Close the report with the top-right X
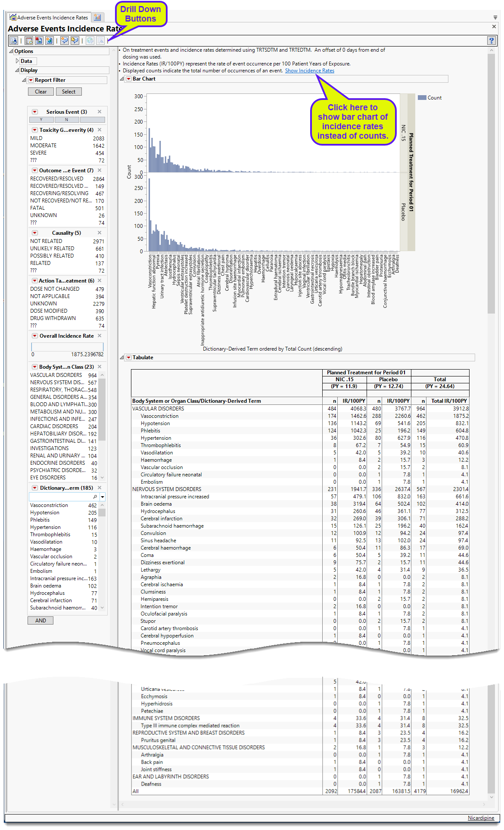Image resolution: width=504 pixels, height=830 pixels. (494, 27)
